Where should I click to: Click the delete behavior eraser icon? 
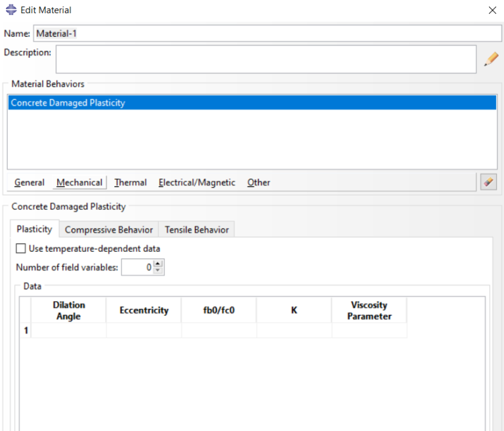(x=488, y=182)
